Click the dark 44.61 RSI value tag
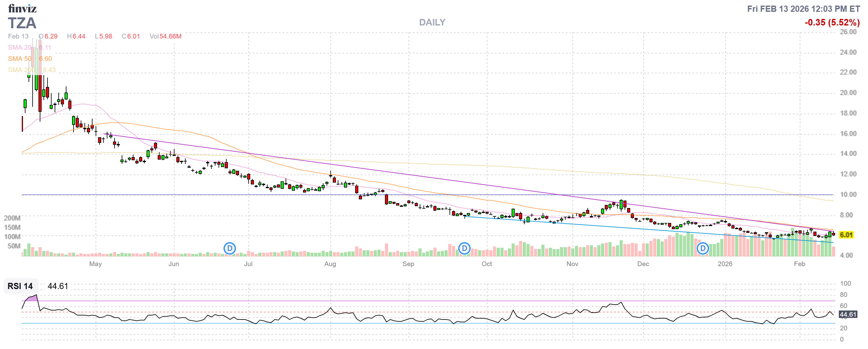The height and width of the screenshot is (349, 868). click(848, 315)
